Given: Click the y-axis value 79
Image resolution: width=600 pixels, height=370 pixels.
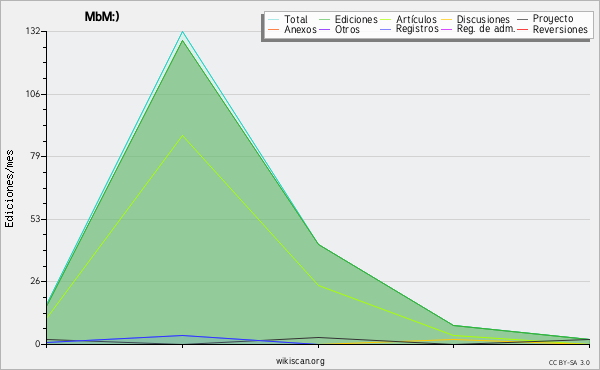Looking at the screenshot, I should click(x=36, y=156).
